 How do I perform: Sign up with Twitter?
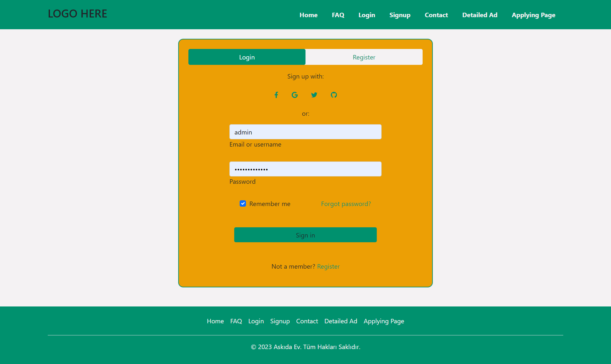pyautogui.click(x=314, y=95)
